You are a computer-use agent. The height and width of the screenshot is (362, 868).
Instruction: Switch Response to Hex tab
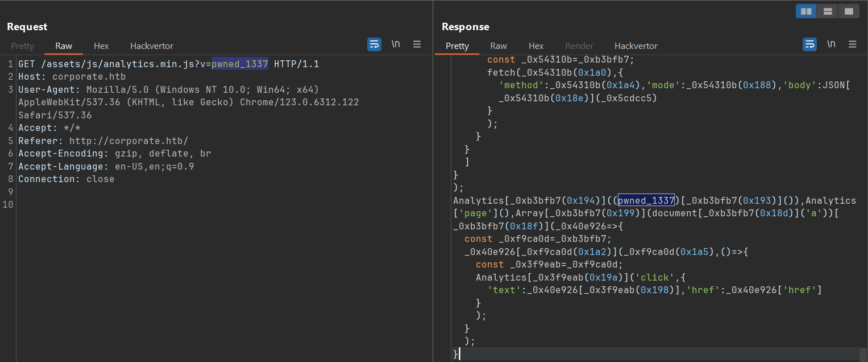click(x=536, y=46)
